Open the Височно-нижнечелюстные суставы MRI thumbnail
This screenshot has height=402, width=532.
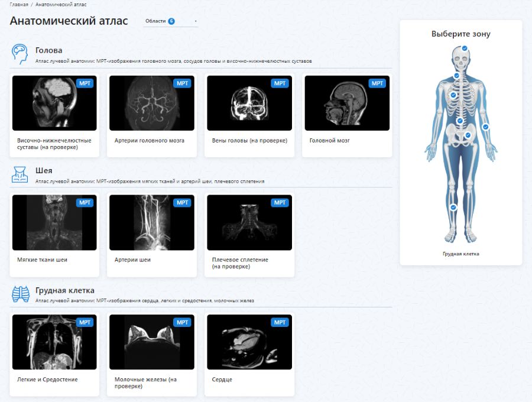(54, 103)
